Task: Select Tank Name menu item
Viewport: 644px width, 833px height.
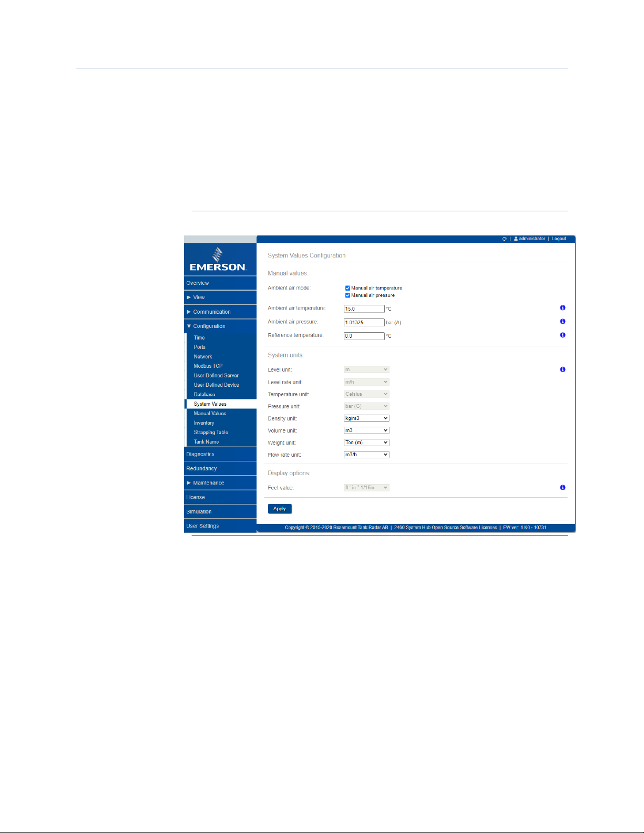Action: click(x=221, y=442)
